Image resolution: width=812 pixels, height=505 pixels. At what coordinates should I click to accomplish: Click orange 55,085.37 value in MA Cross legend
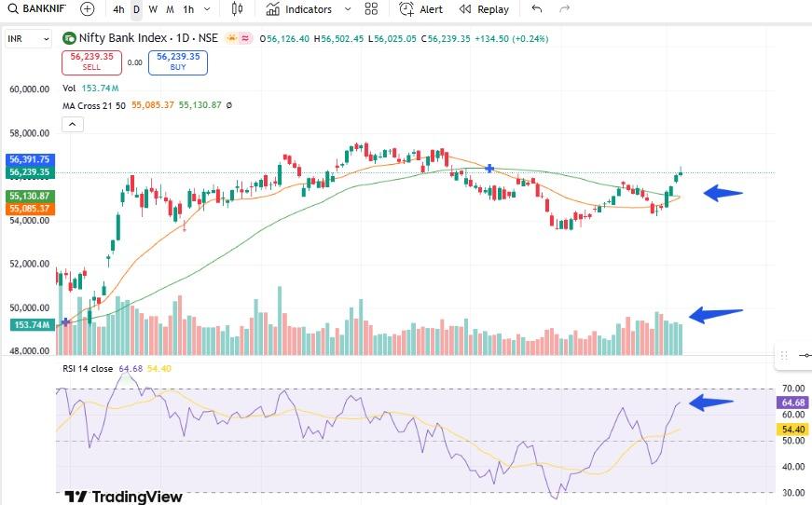[x=153, y=105]
